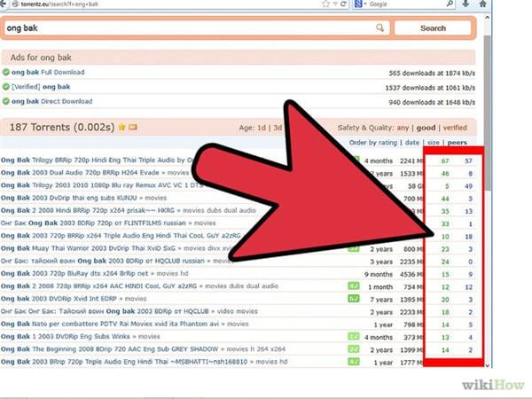Click the gold star next to 187 Torrents
This screenshot has height=399, width=532.
click(121, 127)
